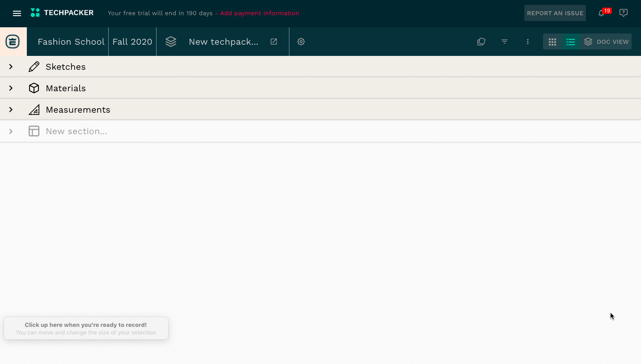Screen dimensions: 641x364
Task: Switch to list view
Action: (x=571, y=42)
